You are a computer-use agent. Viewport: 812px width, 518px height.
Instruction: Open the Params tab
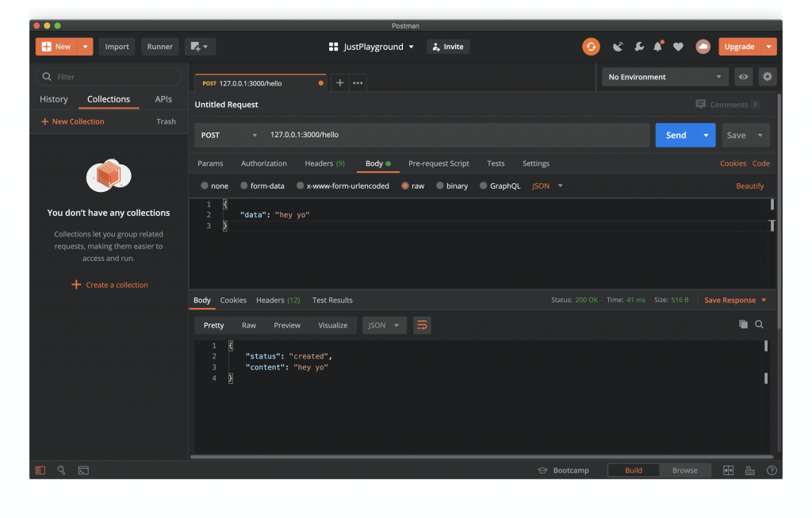tap(210, 163)
